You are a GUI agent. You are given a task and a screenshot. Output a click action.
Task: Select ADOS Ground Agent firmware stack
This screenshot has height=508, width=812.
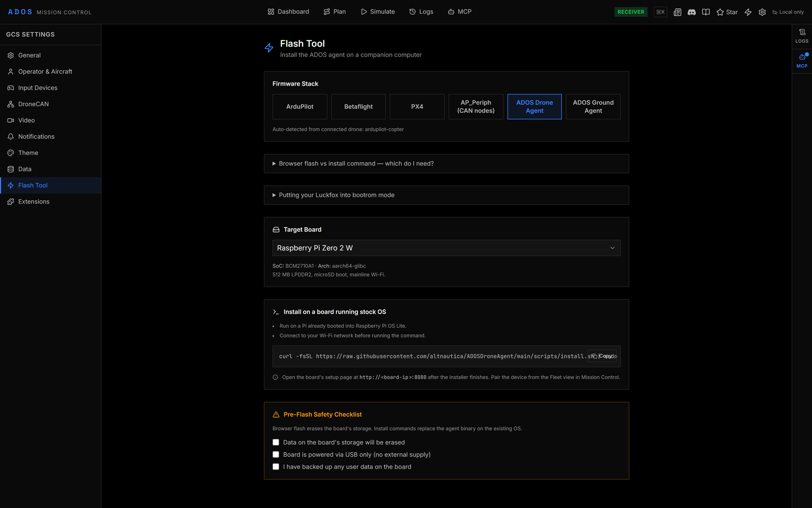click(593, 107)
